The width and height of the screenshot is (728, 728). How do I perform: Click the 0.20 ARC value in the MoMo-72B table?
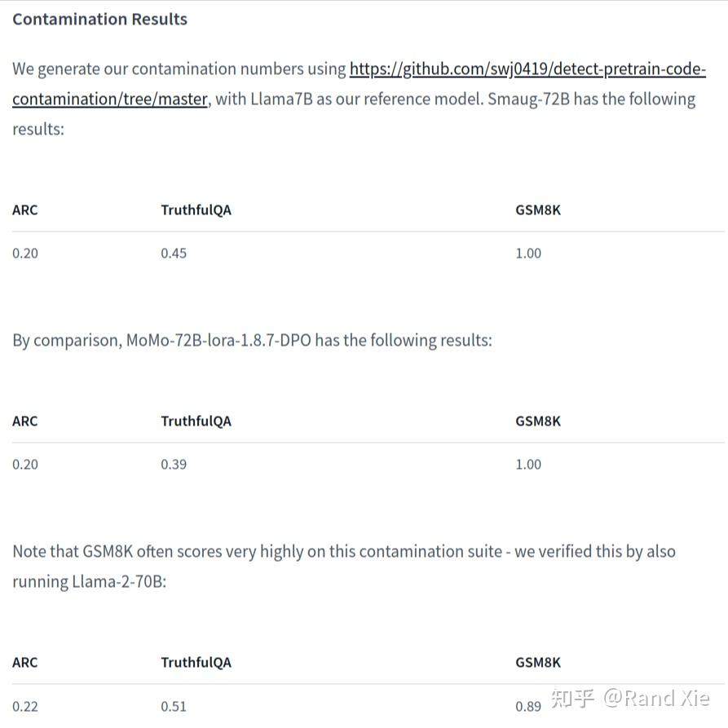tap(25, 464)
